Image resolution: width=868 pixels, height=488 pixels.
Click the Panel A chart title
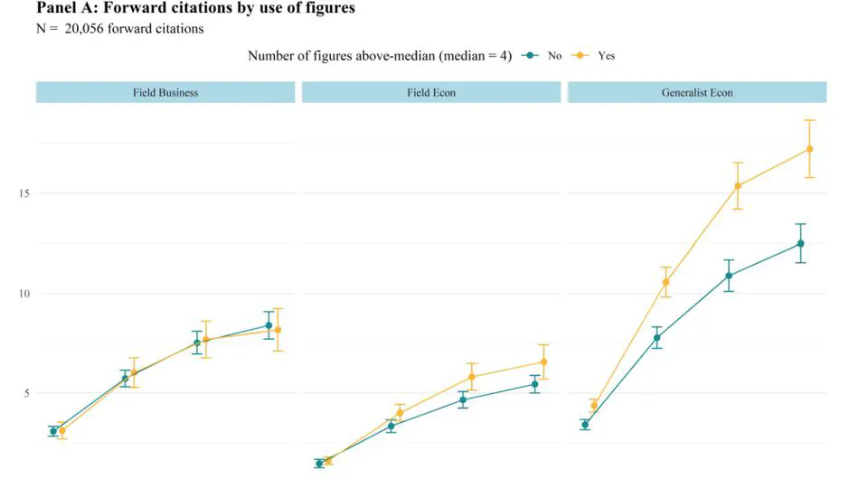tap(195, 9)
